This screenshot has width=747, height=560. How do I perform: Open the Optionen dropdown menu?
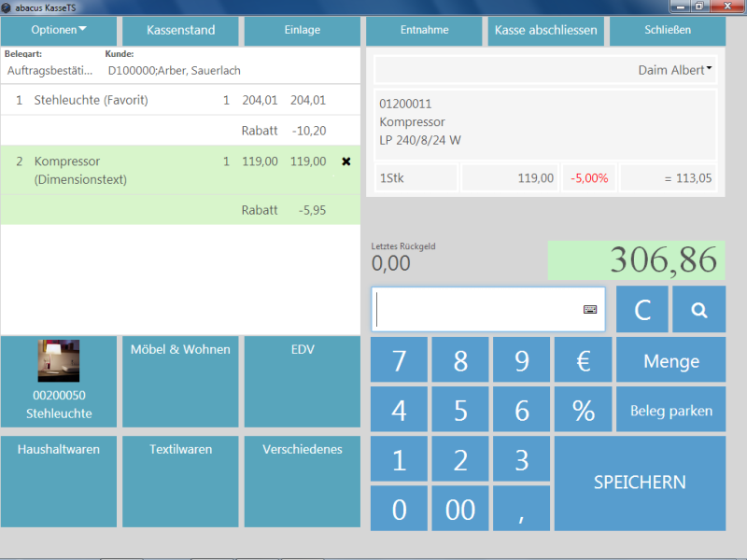(59, 30)
